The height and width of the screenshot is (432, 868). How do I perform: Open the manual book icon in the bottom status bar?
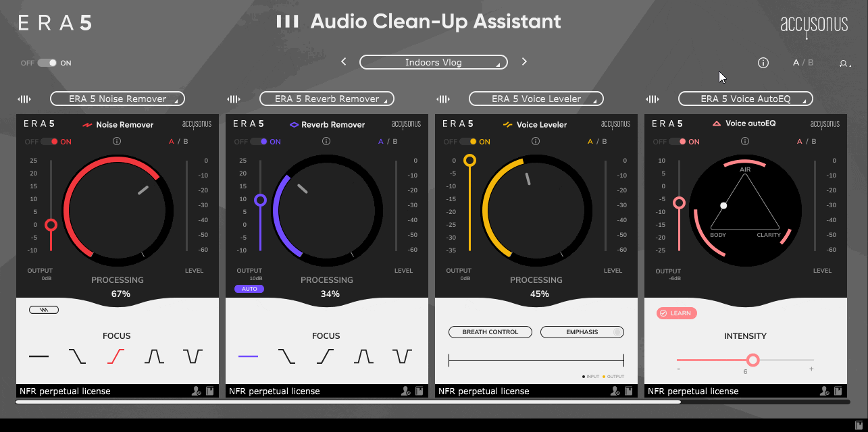(x=859, y=425)
